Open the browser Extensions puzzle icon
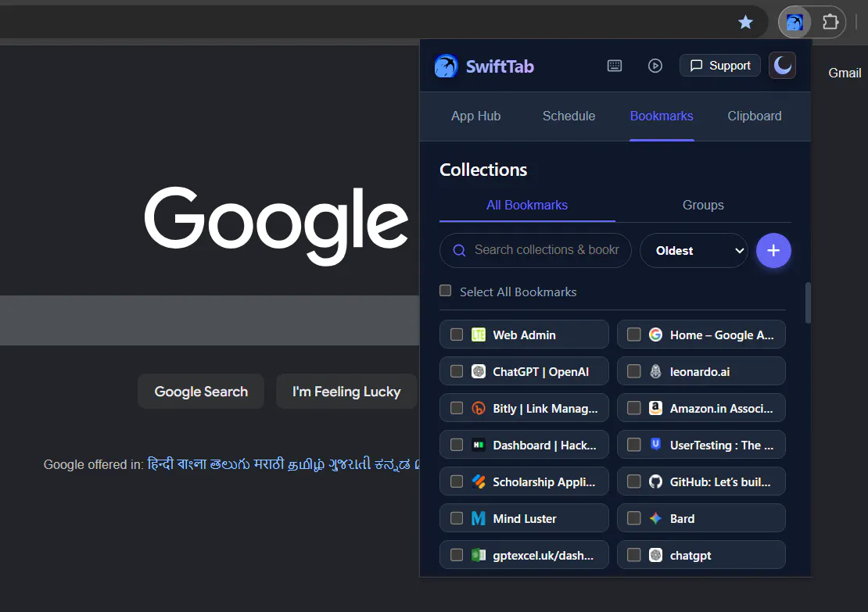Image resolution: width=868 pixels, height=612 pixels. [x=830, y=22]
